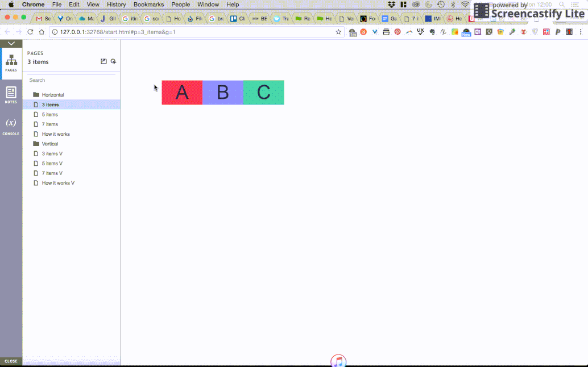Image resolution: width=588 pixels, height=367 pixels.
Task: Open the OneNote Clipper extension icon
Action: [x=478, y=31]
